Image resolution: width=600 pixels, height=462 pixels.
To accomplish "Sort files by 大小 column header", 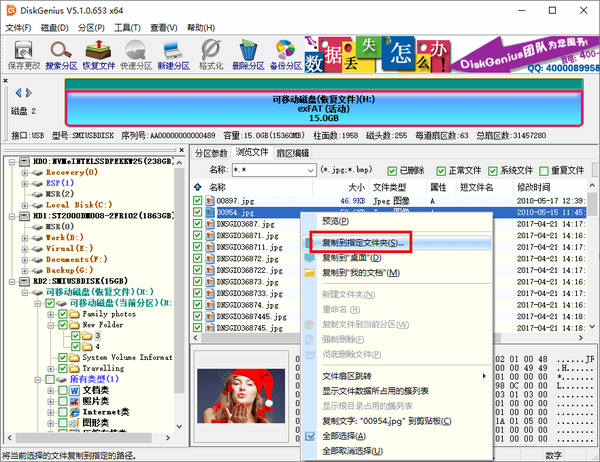I will pos(341,187).
